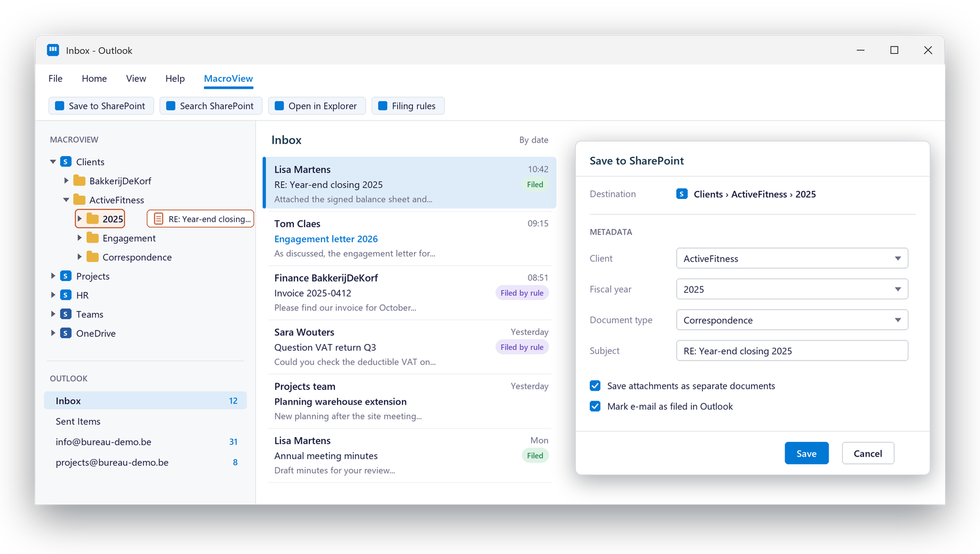Click the Clients SharePoint site icon

point(66,162)
